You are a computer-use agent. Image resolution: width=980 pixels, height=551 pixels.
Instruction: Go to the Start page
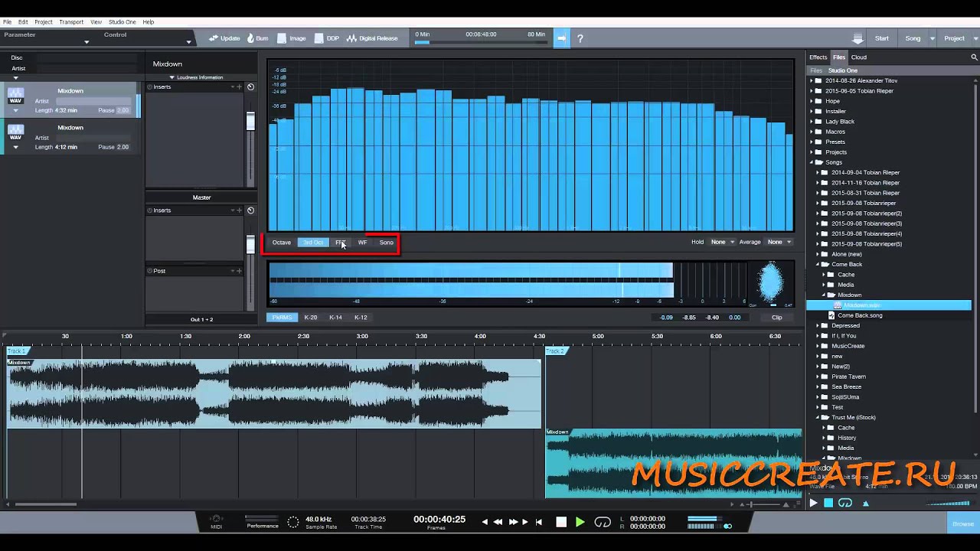coord(882,38)
